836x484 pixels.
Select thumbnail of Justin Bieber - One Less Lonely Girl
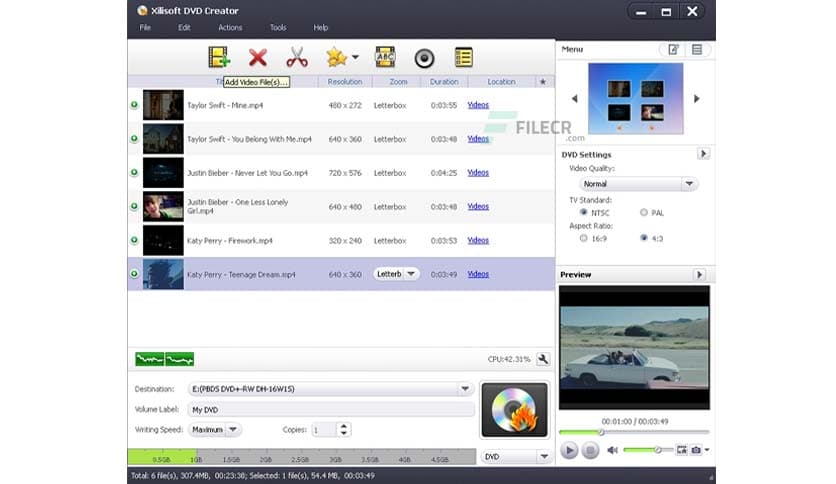pos(163,206)
